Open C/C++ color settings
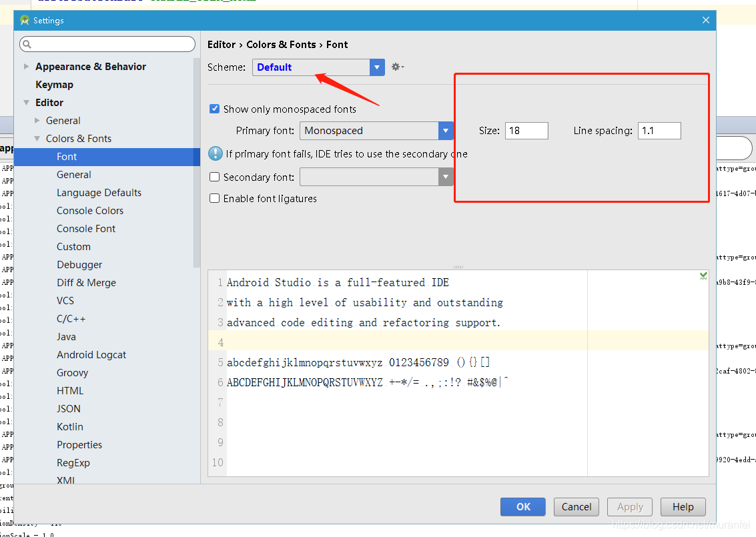 click(x=71, y=319)
